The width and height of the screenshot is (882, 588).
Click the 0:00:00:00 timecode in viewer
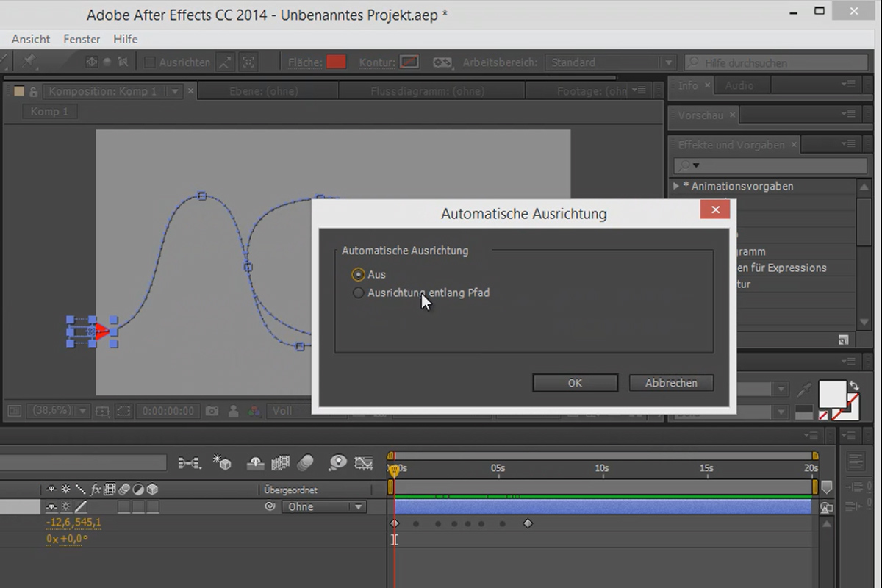[169, 412]
